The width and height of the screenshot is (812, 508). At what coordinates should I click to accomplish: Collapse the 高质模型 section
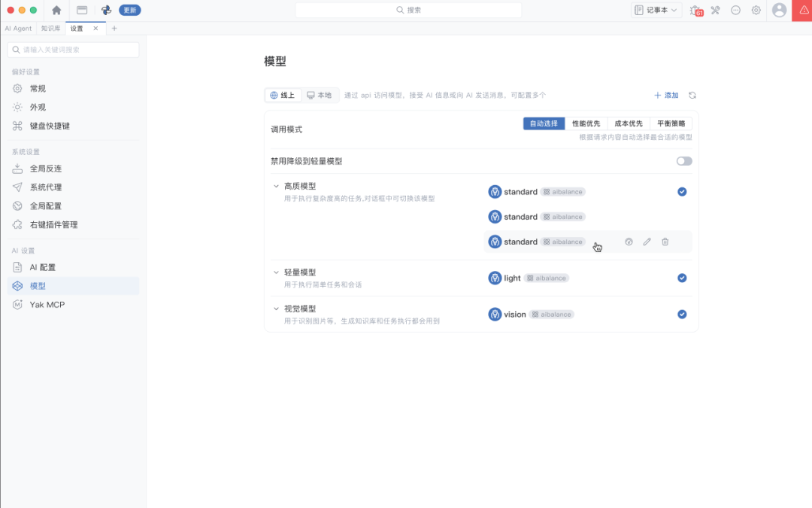coord(276,186)
